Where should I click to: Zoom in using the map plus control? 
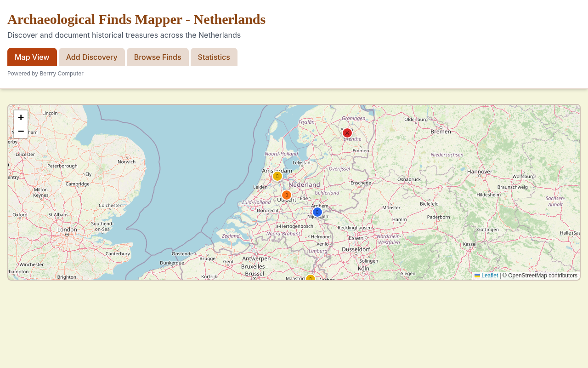point(20,117)
